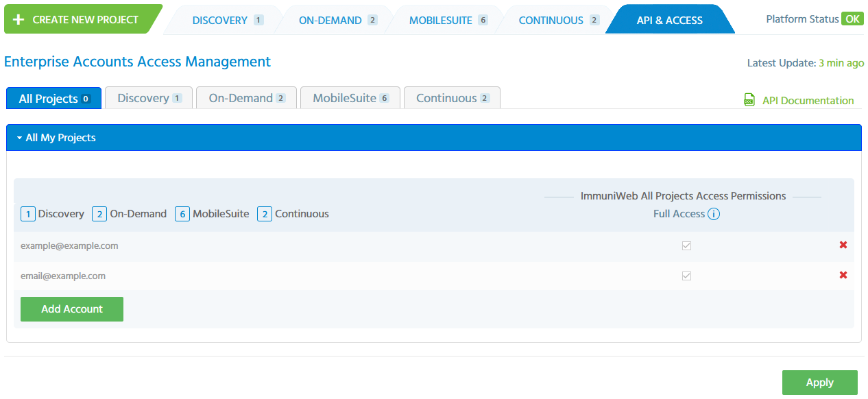
Task: Click the Full Access info icon
Action: [x=714, y=214]
